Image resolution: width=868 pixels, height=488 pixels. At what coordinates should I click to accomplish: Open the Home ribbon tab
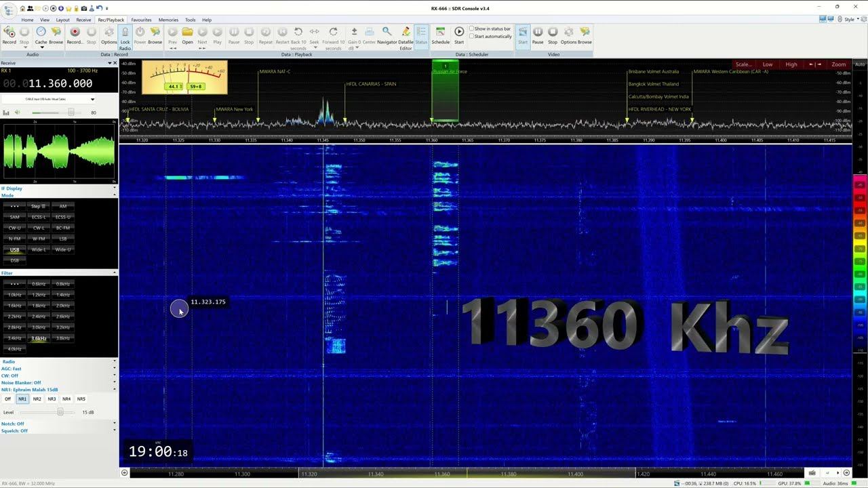tap(27, 20)
